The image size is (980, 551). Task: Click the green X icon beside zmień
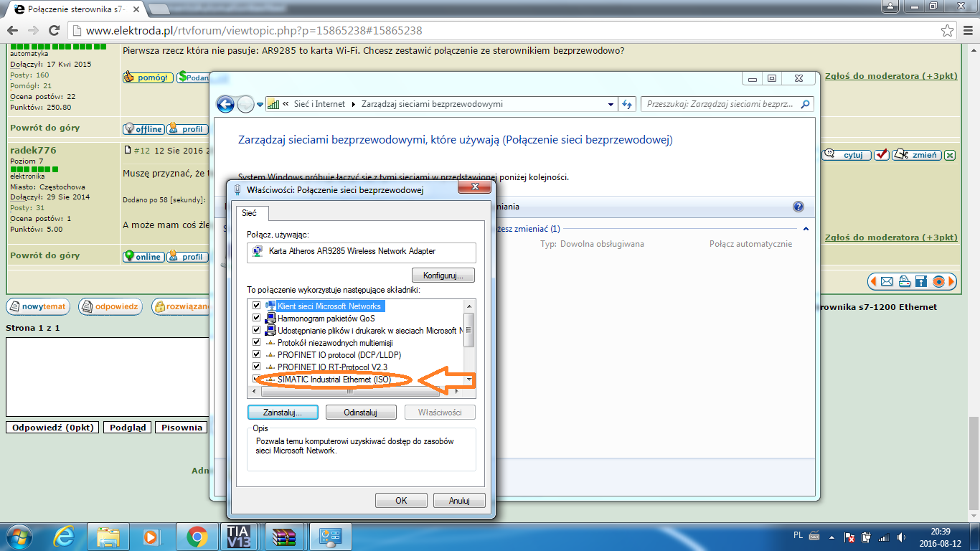coord(950,155)
